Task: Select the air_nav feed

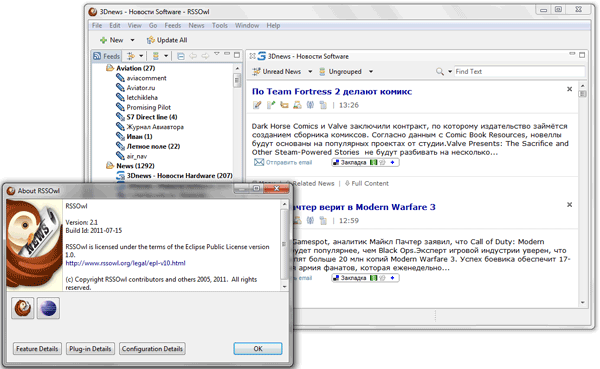Action: pos(137,156)
